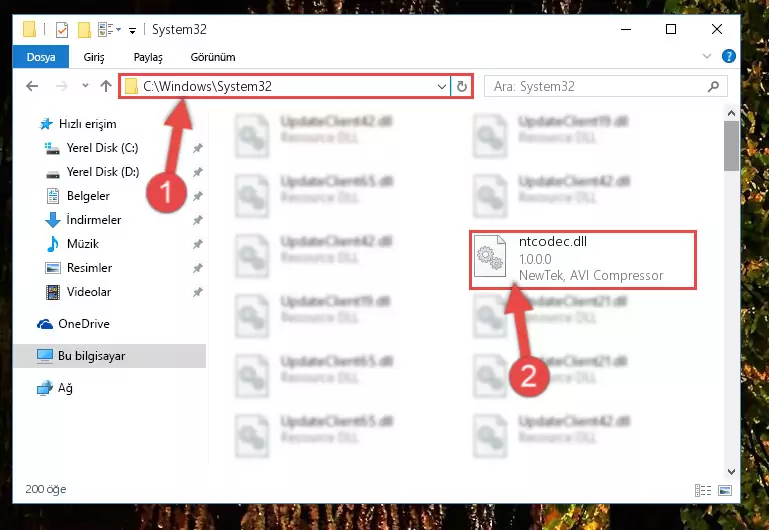769x530 pixels.
Task: Click the 200 öğe item count in status bar
Action: pos(46,489)
